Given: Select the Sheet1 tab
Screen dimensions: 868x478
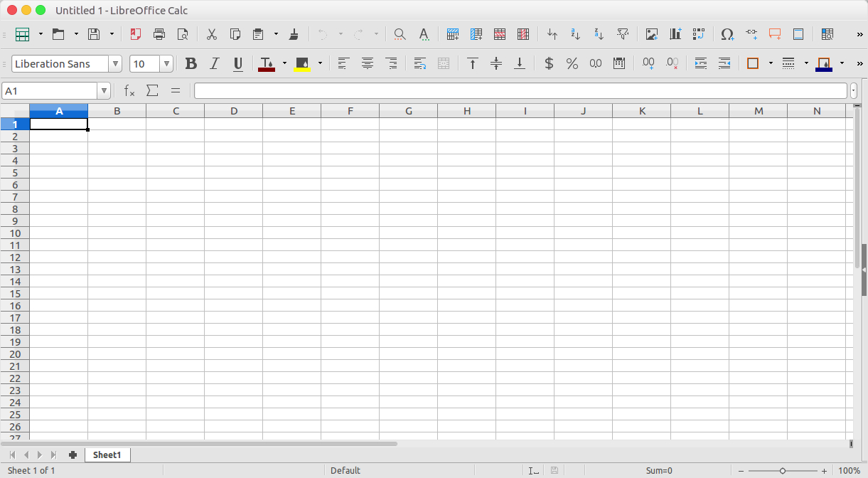Looking at the screenshot, I should [x=107, y=455].
